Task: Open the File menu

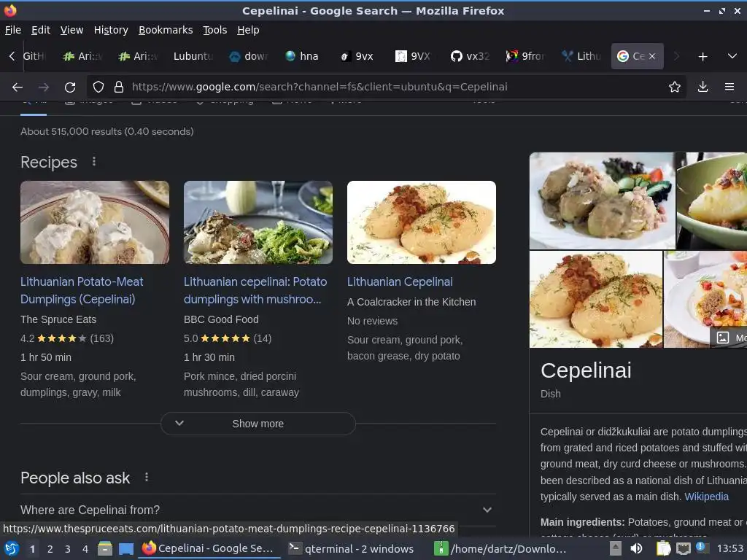Action: [13, 30]
